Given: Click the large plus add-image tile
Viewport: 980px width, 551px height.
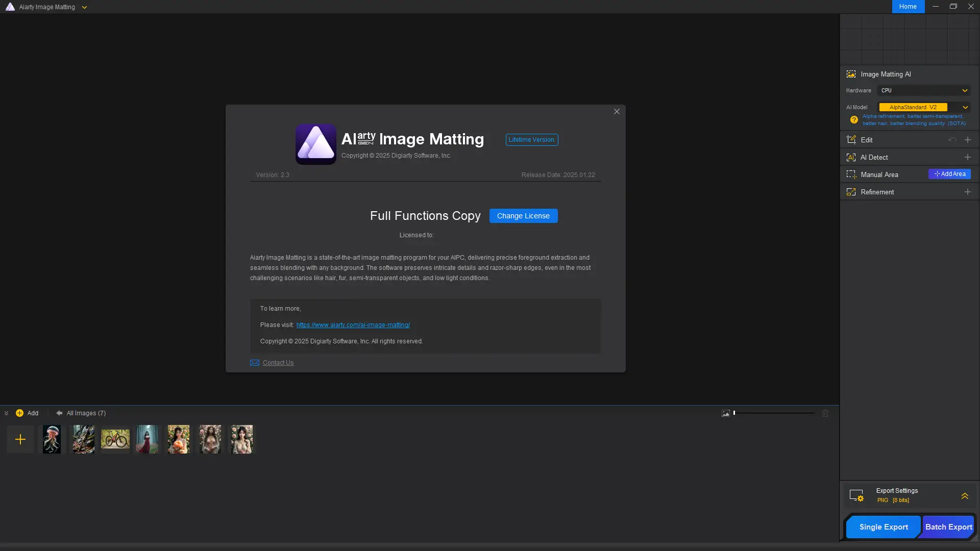Looking at the screenshot, I should click(x=20, y=439).
